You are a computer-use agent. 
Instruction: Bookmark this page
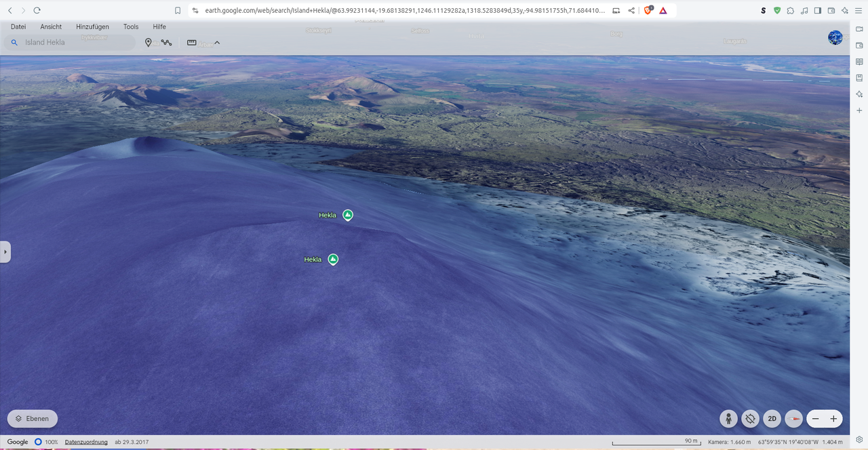tap(178, 10)
